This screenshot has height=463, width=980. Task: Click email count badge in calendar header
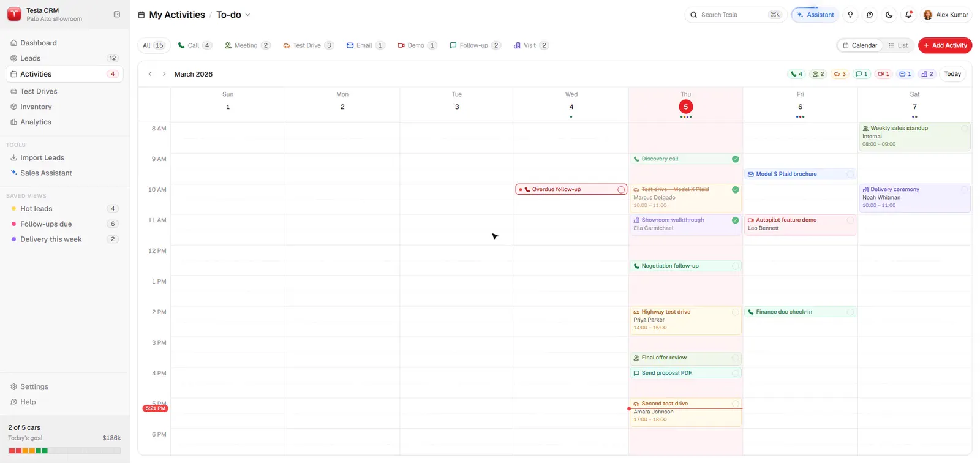(905, 74)
